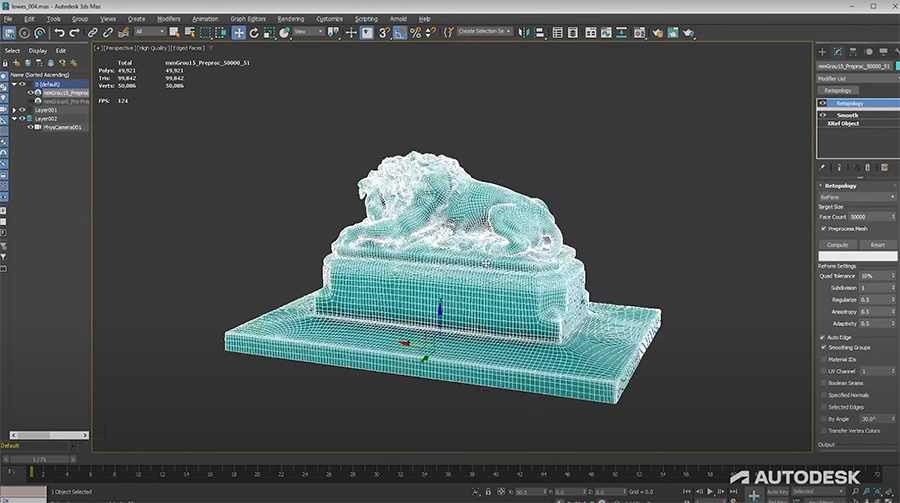
Task: Open the Select by Name dialog icon
Action: pyautogui.click(x=189, y=33)
